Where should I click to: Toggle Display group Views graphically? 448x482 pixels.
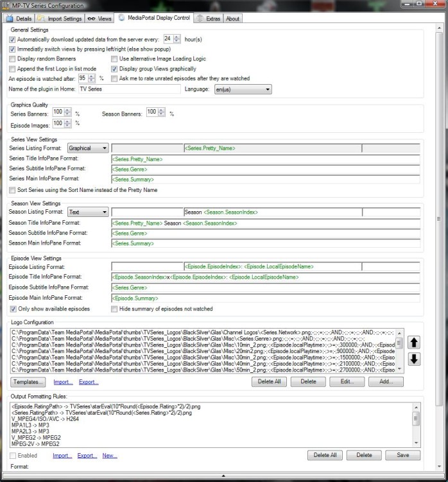114,69
